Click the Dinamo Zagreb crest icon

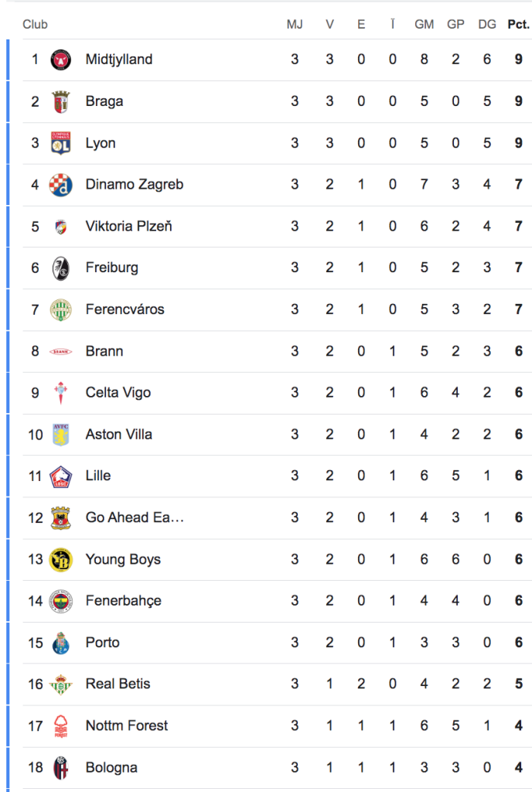click(x=61, y=185)
